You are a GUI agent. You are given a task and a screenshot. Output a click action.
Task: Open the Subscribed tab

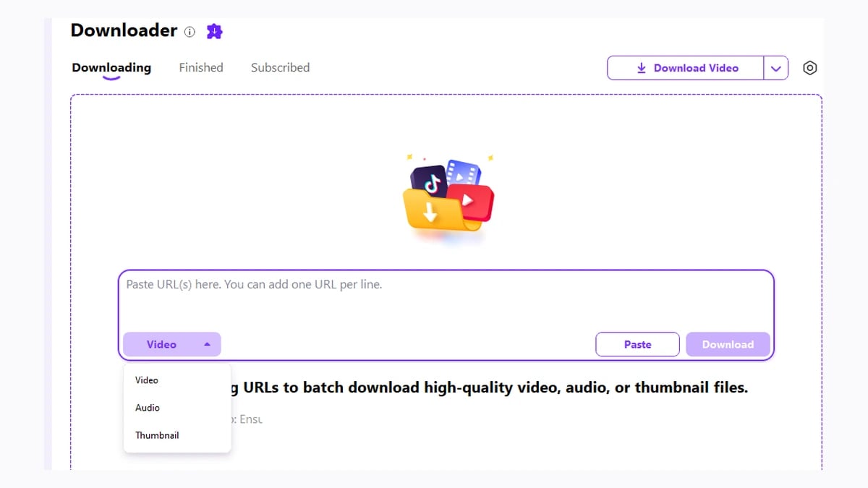[280, 67]
